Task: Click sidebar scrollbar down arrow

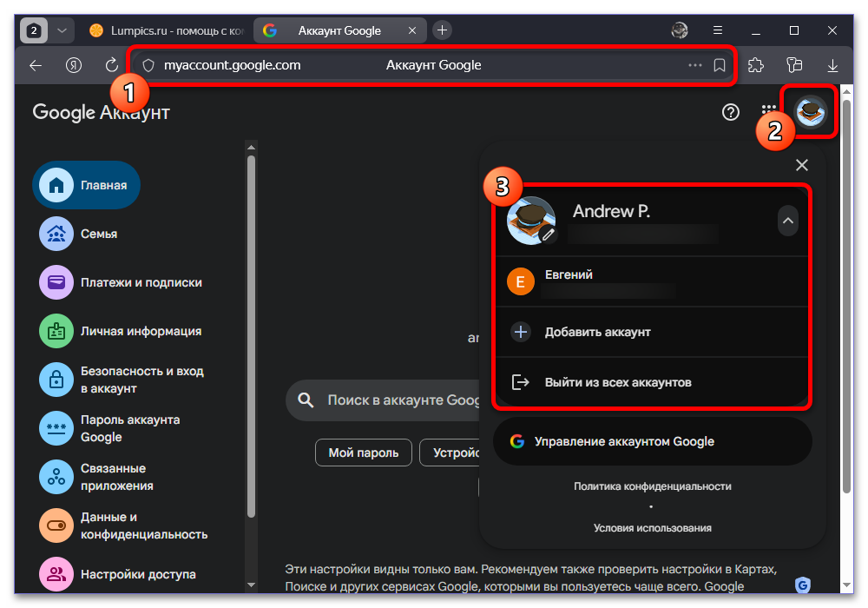Action: [x=252, y=585]
